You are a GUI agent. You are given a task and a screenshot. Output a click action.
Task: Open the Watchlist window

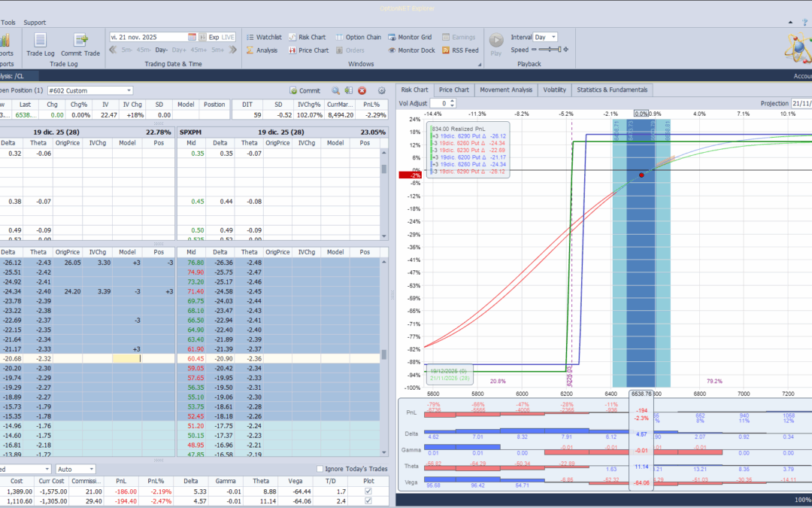(264, 38)
